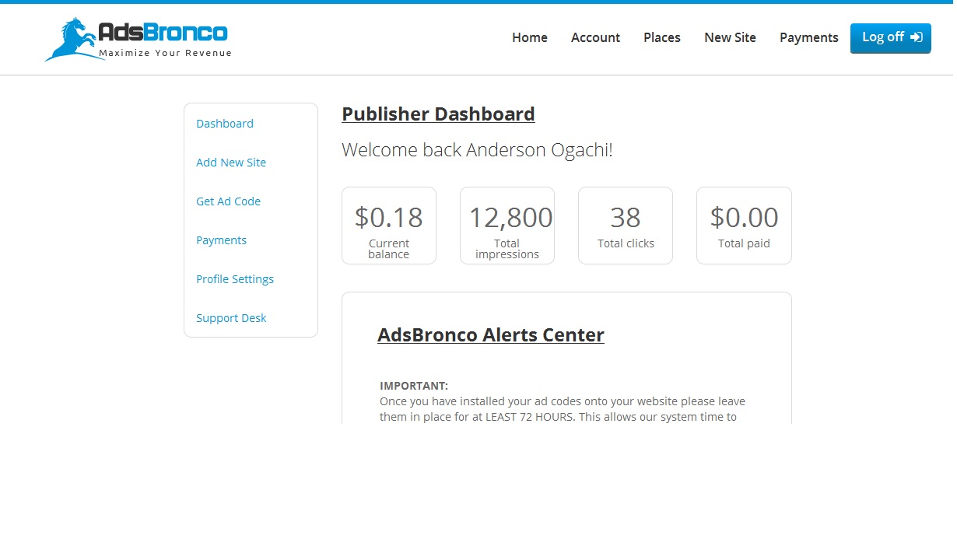Click the Publisher Dashboard heading

click(x=438, y=114)
